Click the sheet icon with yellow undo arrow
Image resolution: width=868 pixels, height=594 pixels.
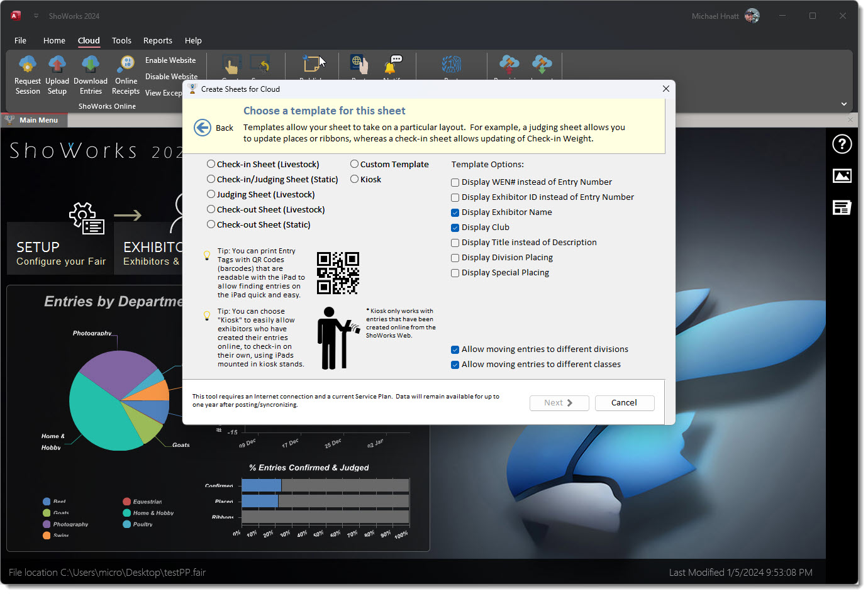pos(260,65)
